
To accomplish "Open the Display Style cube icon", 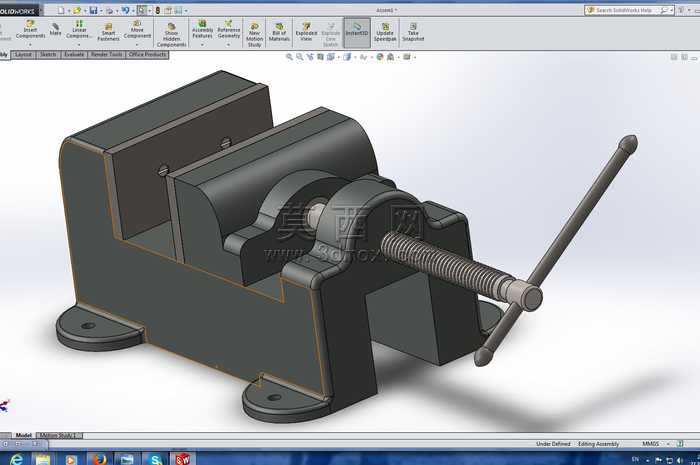I will pos(347,57).
